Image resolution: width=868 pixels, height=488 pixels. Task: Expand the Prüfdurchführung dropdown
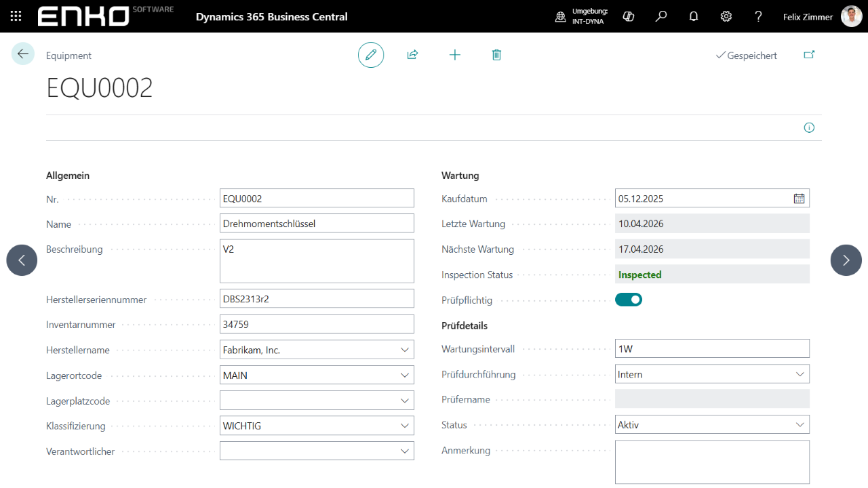coord(800,374)
